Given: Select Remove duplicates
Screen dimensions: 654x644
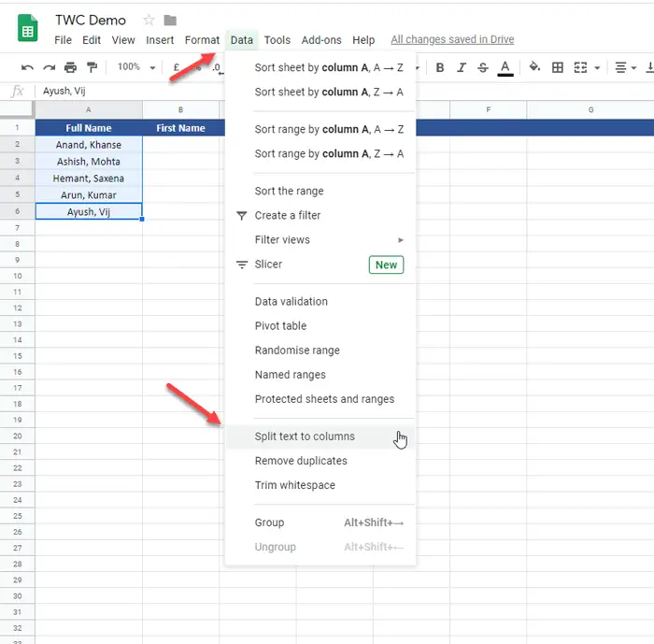Looking at the screenshot, I should [320, 461].
